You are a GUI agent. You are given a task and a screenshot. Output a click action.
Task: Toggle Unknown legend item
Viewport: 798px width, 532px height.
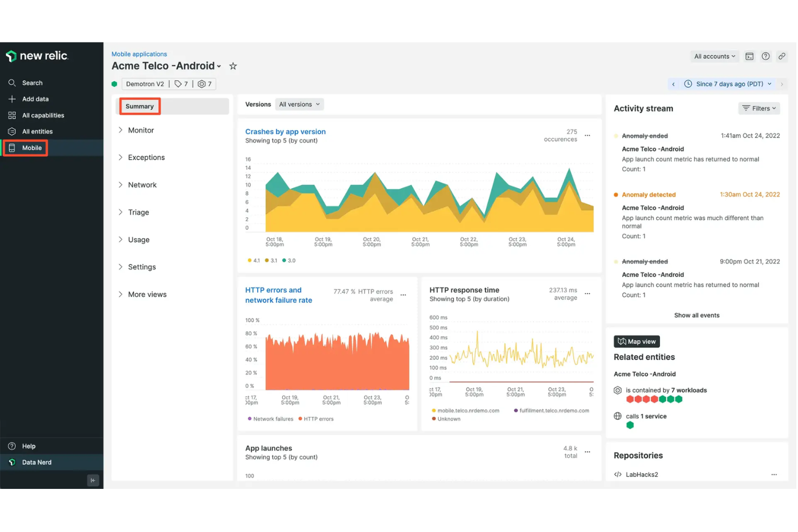[446, 419]
